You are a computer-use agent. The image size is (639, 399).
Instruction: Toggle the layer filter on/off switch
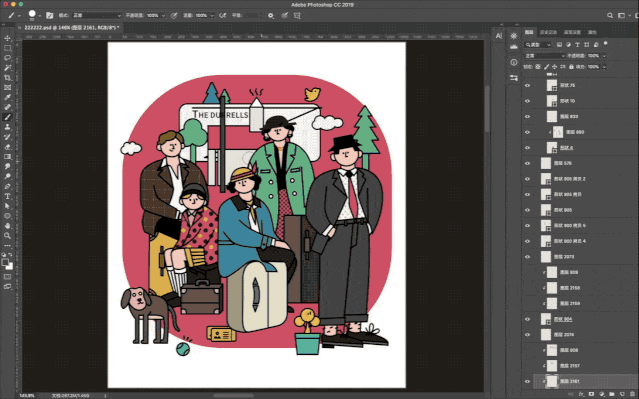(606, 43)
